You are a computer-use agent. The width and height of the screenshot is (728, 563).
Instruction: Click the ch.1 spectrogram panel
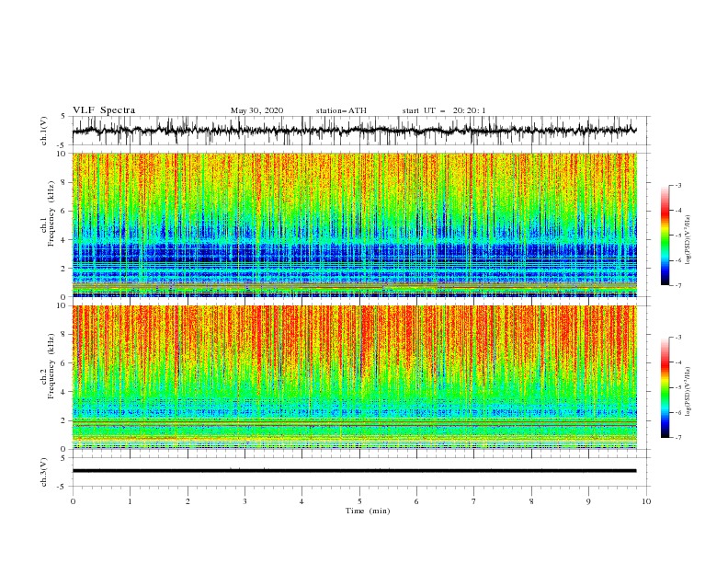354,224
